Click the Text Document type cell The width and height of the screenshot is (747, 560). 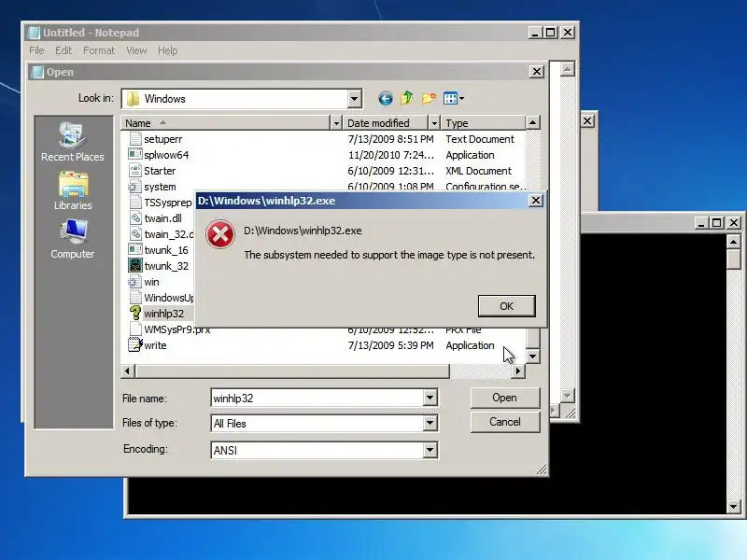[480, 139]
